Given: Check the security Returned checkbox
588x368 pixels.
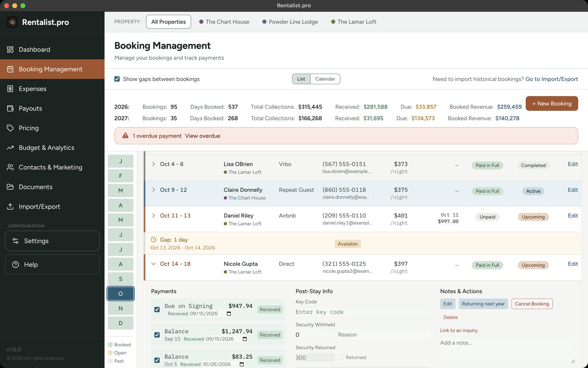Looking at the screenshot, I should (341, 357).
